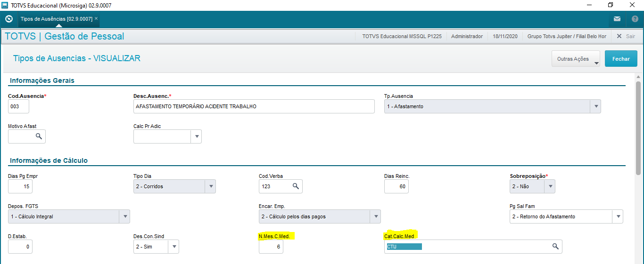The image size is (644, 264).
Task: Click the Fechar button
Action: (x=621, y=59)
